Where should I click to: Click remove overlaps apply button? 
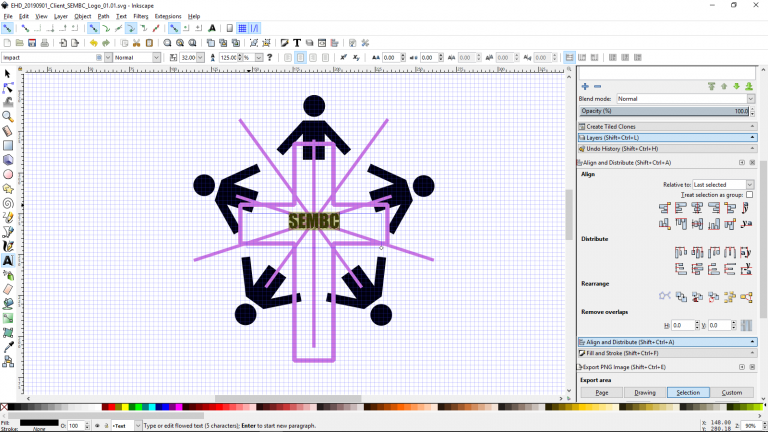click(746, 325)
